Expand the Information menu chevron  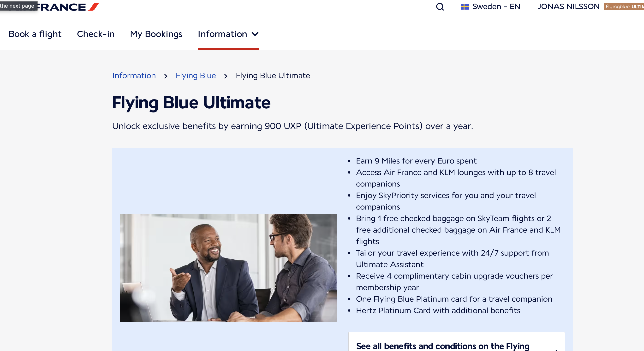255,34
